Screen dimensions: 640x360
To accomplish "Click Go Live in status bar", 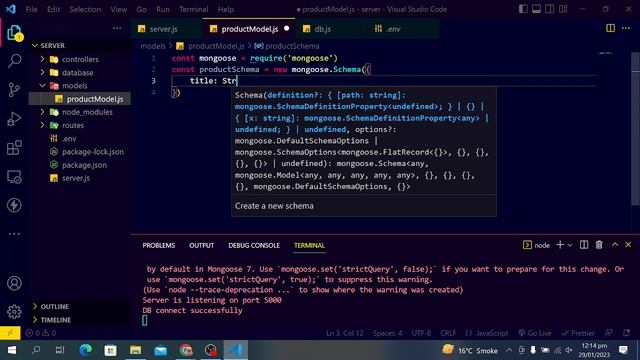I will point(535,333).
